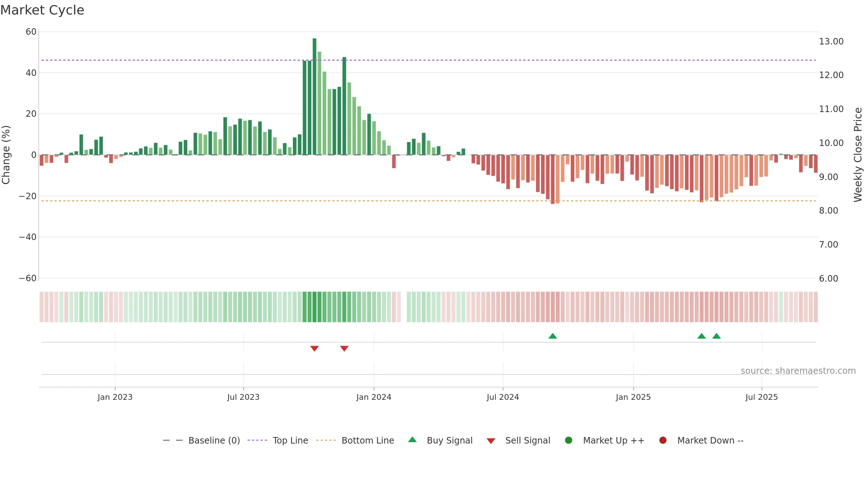Click the Market Cycle chart title

pos(42,10)
